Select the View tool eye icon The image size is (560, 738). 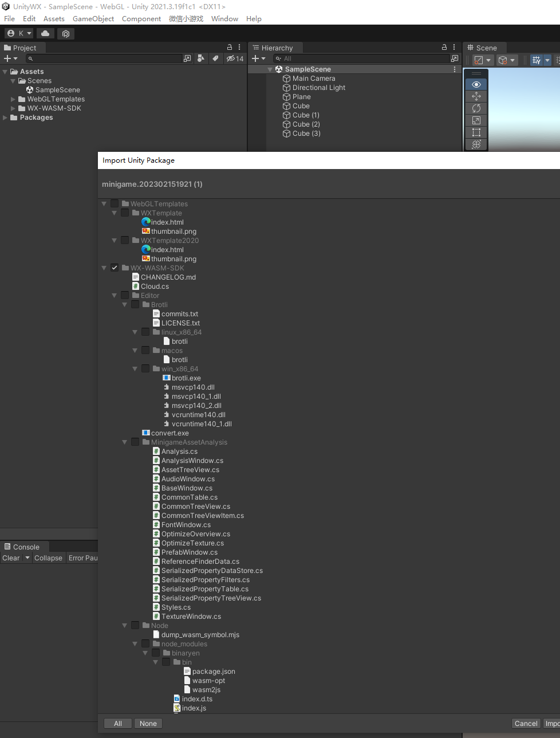point(476,84)
